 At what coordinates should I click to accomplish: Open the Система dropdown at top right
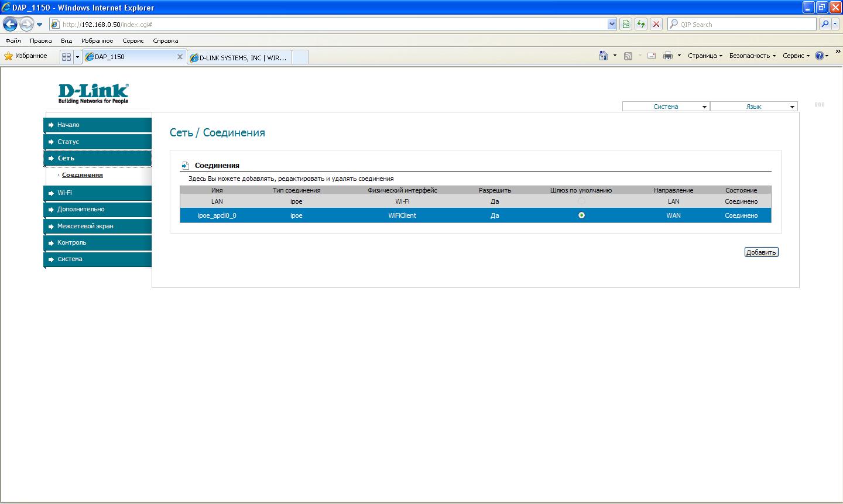[x=666, y=107]
